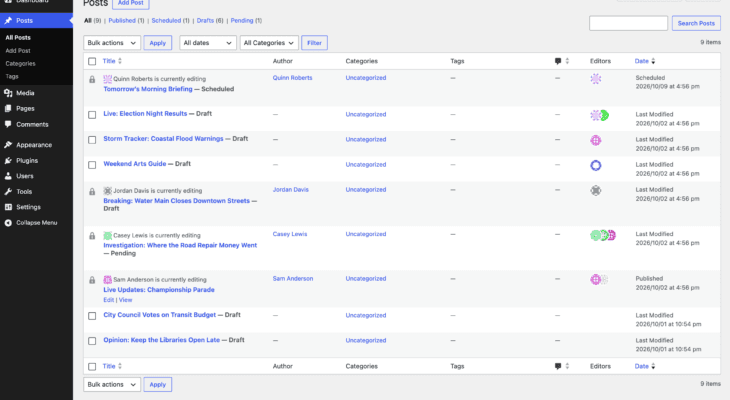The height and width of the screenshot is (400, 730).
Task: Click Uncategorized in the Storm Tracker row
Action: point(365,139)
